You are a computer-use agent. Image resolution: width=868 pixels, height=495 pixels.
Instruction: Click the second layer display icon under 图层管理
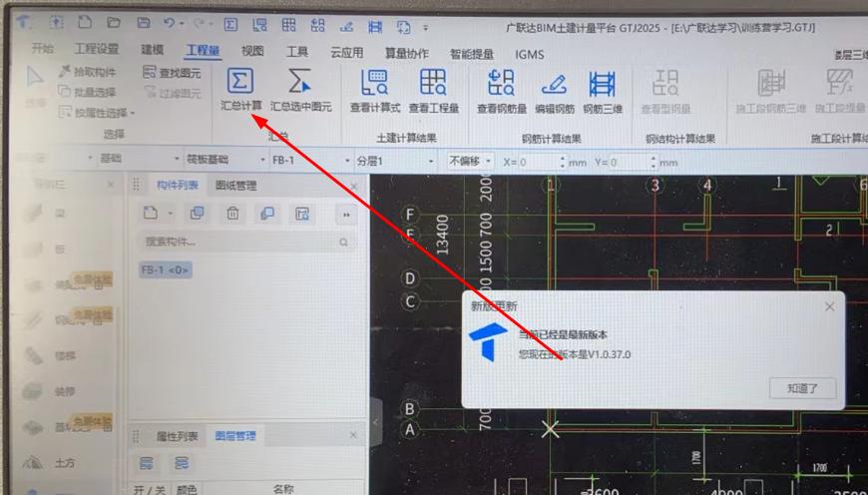click(x=182, y=462)
